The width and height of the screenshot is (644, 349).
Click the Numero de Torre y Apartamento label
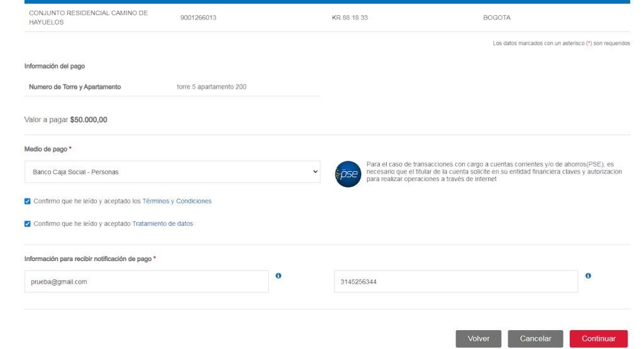[75, 87]
